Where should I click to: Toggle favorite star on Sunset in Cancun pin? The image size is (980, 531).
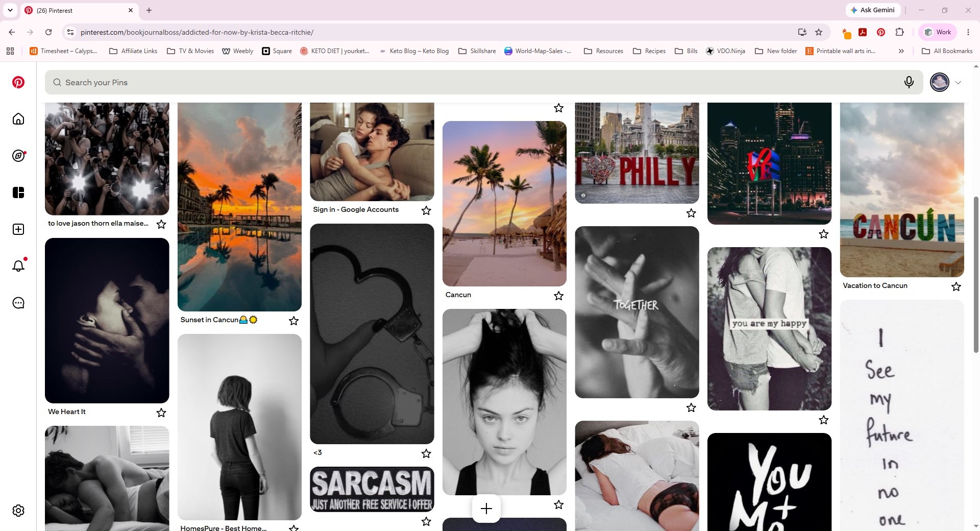293,321
